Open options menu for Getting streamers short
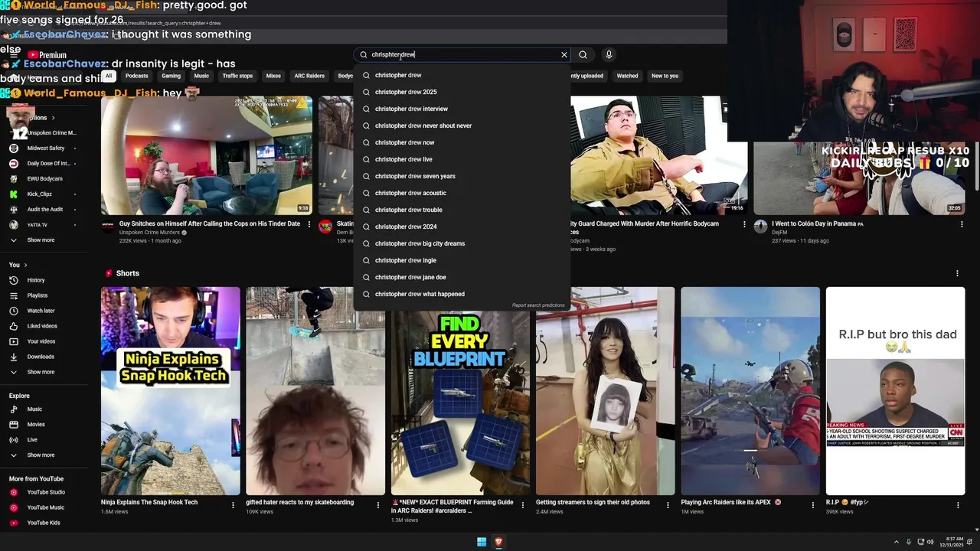The width and height of the screenshot is (980, 551). coord(668,504)
